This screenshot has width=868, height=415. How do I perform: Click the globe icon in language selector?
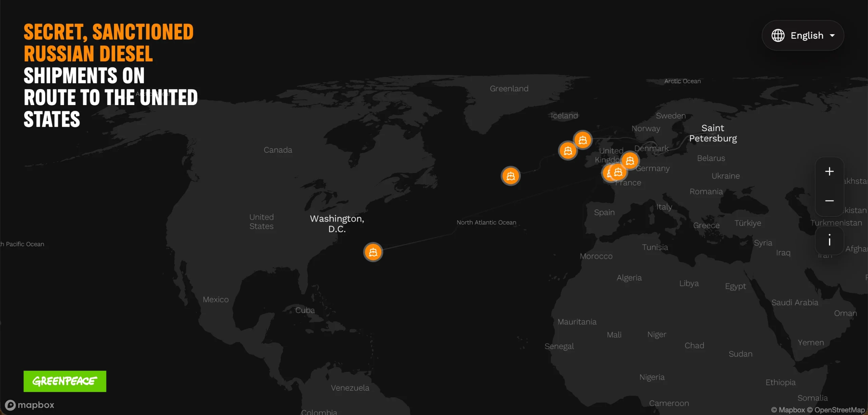pos(778,35)
